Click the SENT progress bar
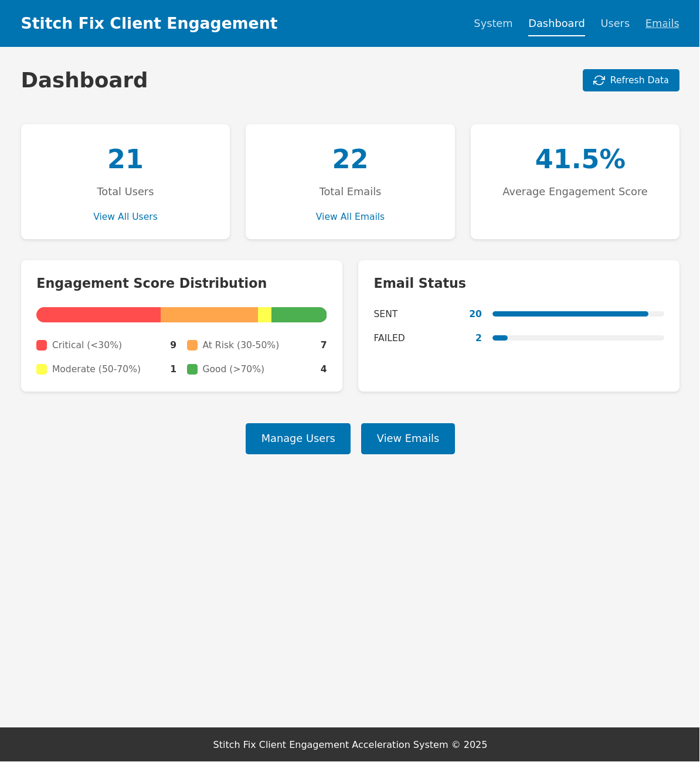The image size is (700, 762). (x=578, y=314)
